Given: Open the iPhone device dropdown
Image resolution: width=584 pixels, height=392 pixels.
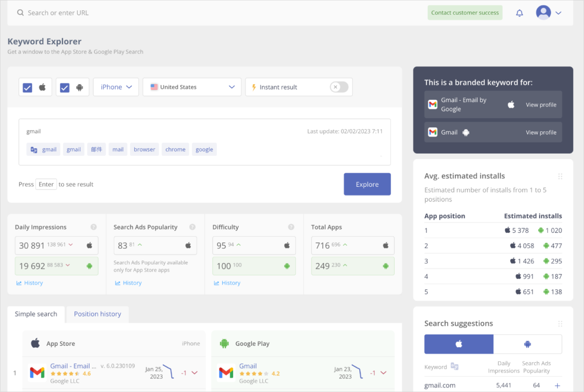Looking at the screenshot, I should pos(116,87).
